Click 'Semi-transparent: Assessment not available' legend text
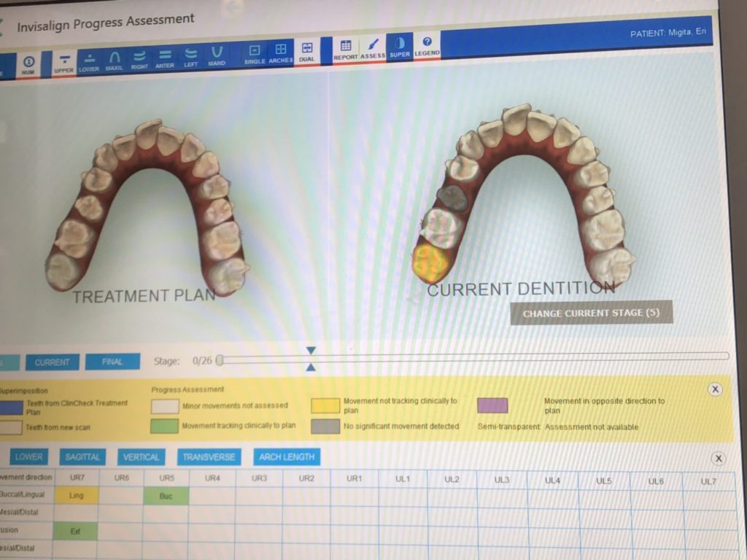The image size is (747, 560). click(558, 427)
